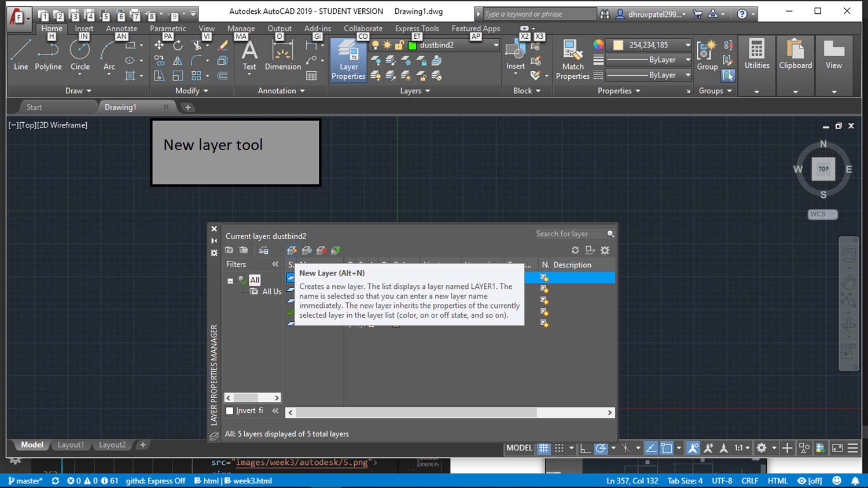Click Set Current layer green check icon
868x488 pixels.
336,250
